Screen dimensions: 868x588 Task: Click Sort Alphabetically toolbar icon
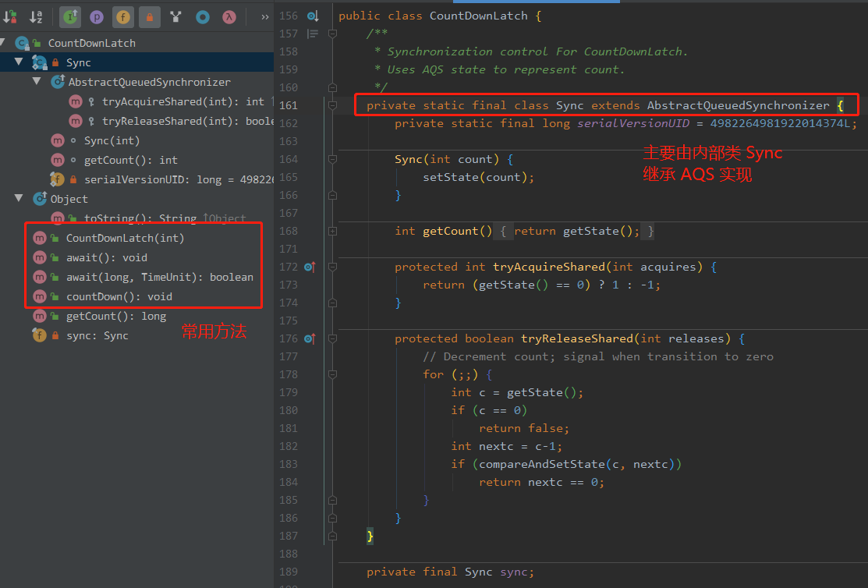[x=36, y=16]
